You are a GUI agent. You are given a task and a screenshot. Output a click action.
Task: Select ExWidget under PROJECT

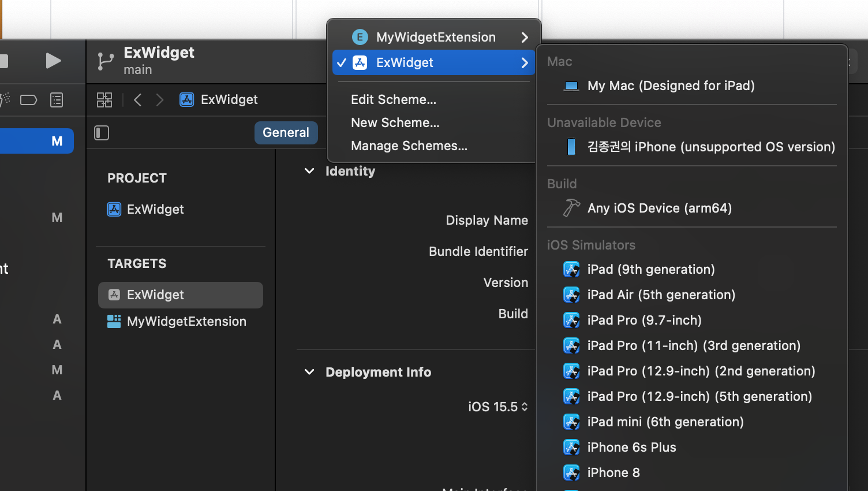tap(145, 209)
